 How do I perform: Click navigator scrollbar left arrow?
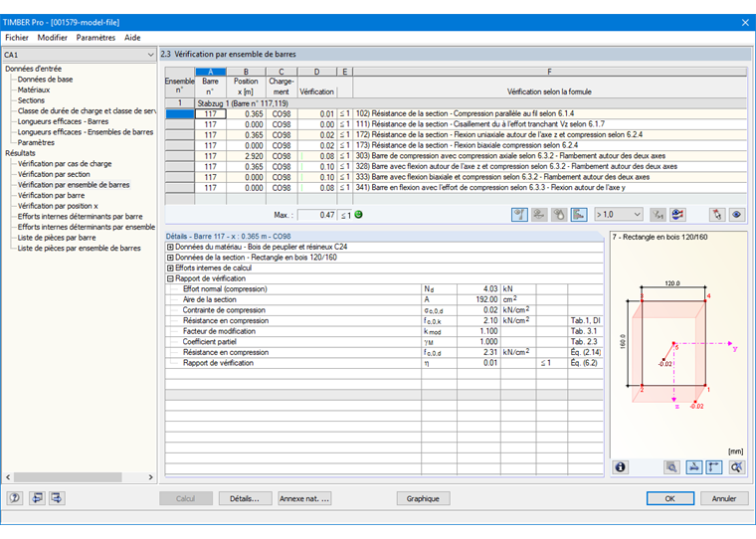(8, 477)
